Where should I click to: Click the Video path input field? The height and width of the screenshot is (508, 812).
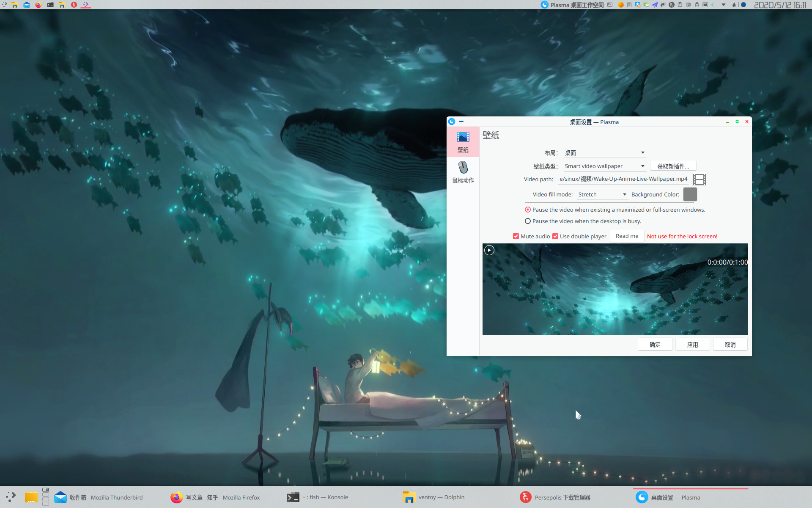(623, 179)
